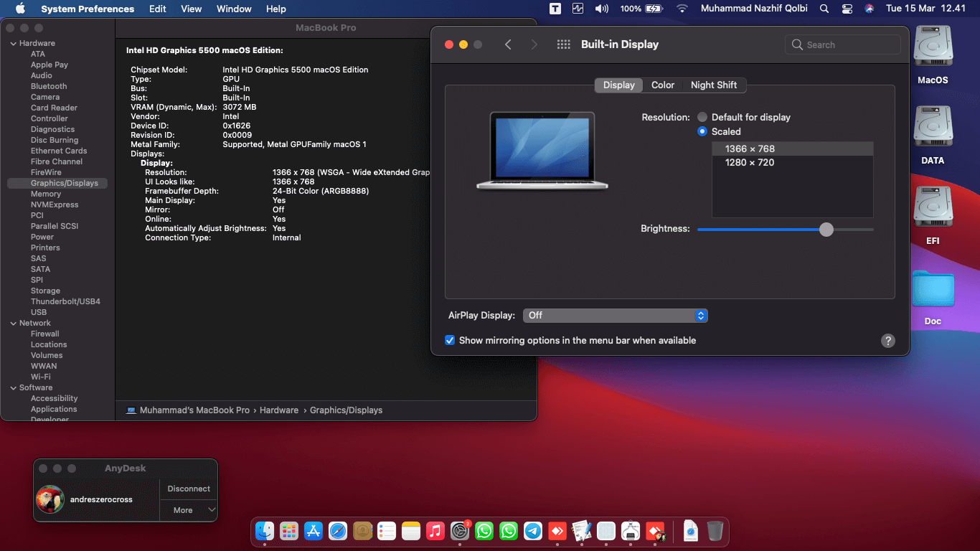Go back using the left chevron
The height and width of the screenshot is (551, 980).
508,44
